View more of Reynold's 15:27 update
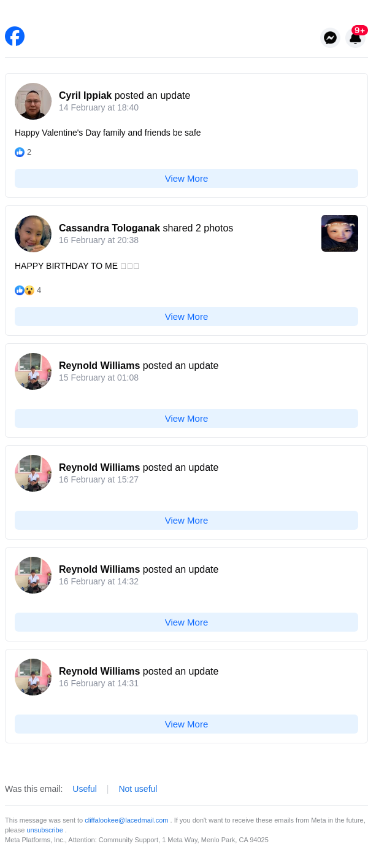This screenshot has height=868, width=368. point(186,521)
